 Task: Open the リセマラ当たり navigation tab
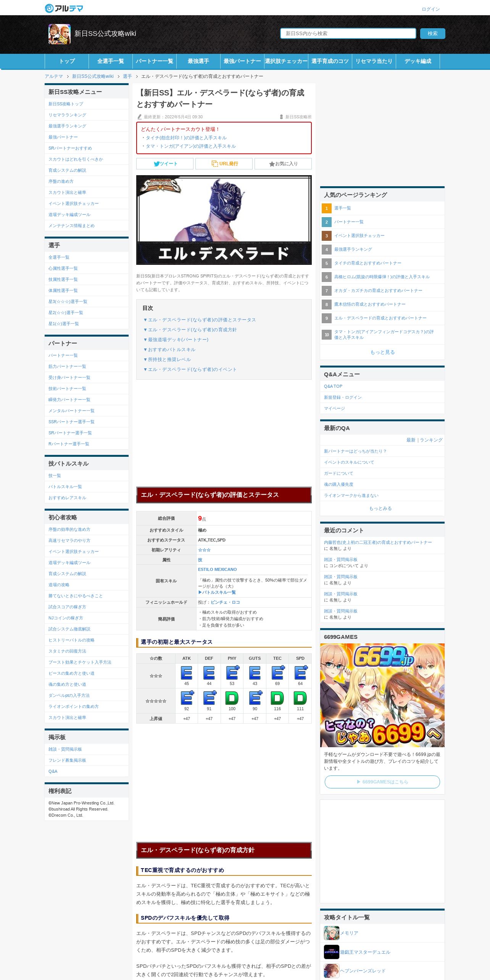(x=374, y=61)
